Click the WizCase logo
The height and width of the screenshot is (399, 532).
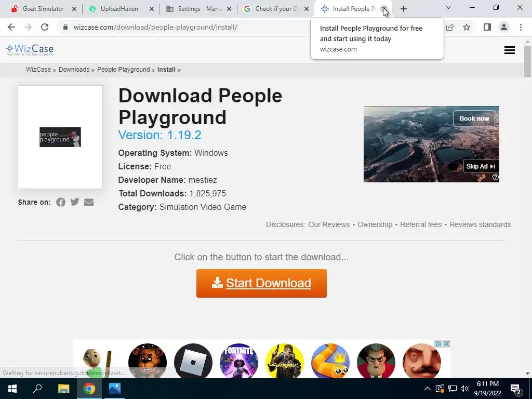coord(30,50)
